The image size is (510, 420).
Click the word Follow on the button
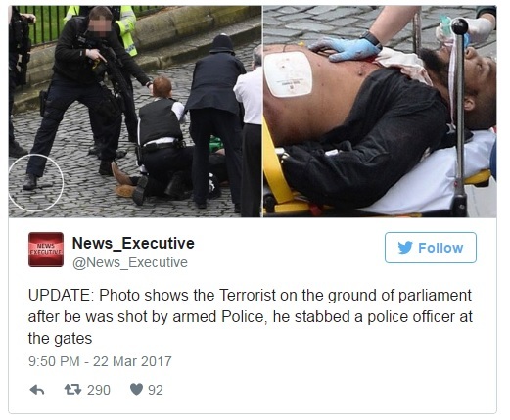[440, 248]
